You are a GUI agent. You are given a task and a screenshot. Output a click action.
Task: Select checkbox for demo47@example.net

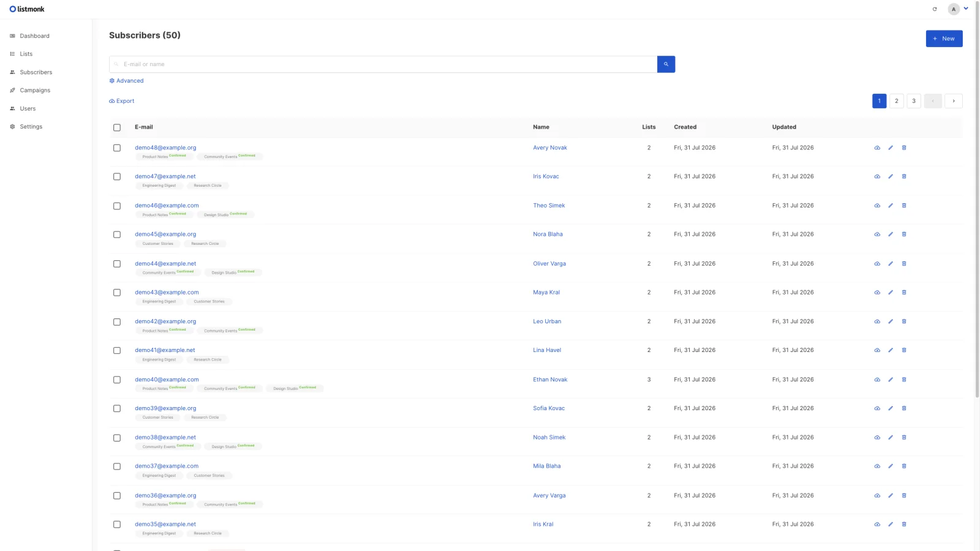coord(117,177)
